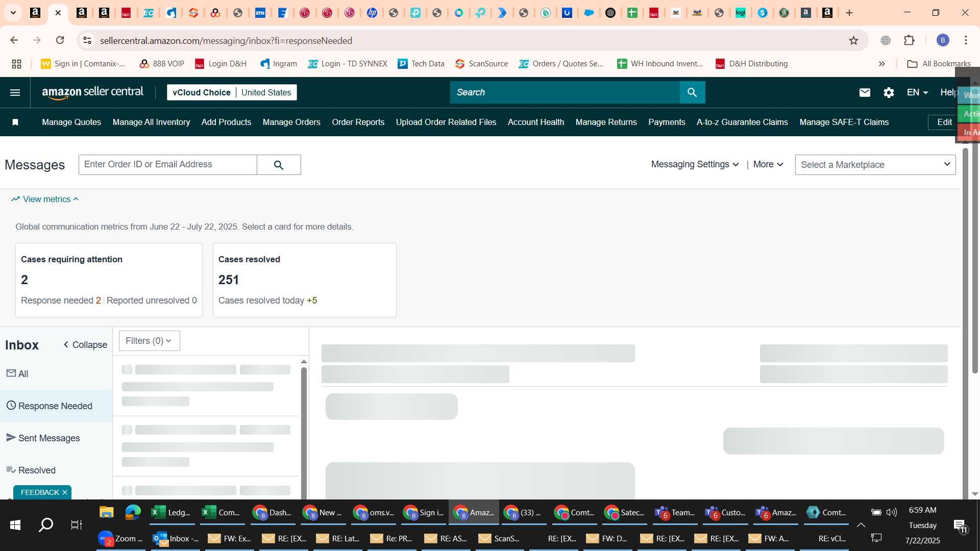Click the browser address bar URL
Image resolution: width=980 pixels, height=551 pixels.
[x=226, y=40]
